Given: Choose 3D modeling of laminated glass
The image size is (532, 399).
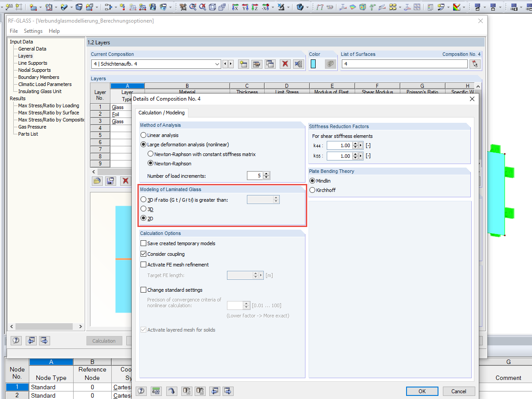Looking at the screenshot, I should click(143, 209).
